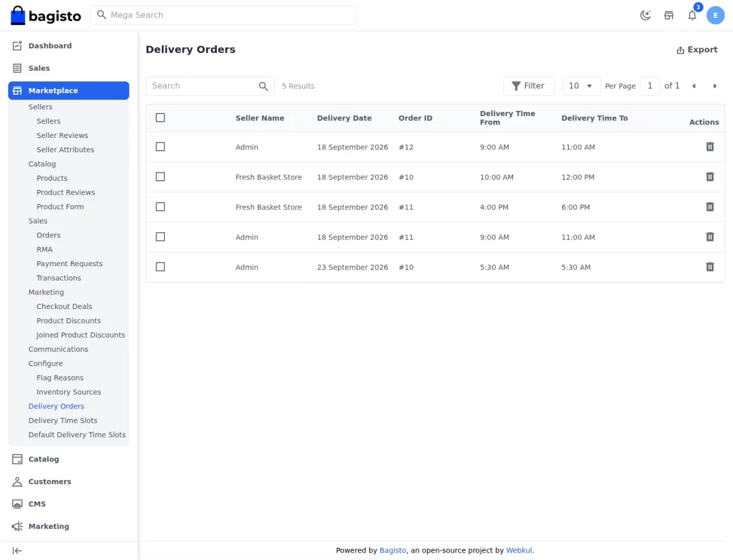The width and height of the screenshot is (733, 560).
Task: Click the Dashboard sidebar icon
Action: (x=17, y=46)
